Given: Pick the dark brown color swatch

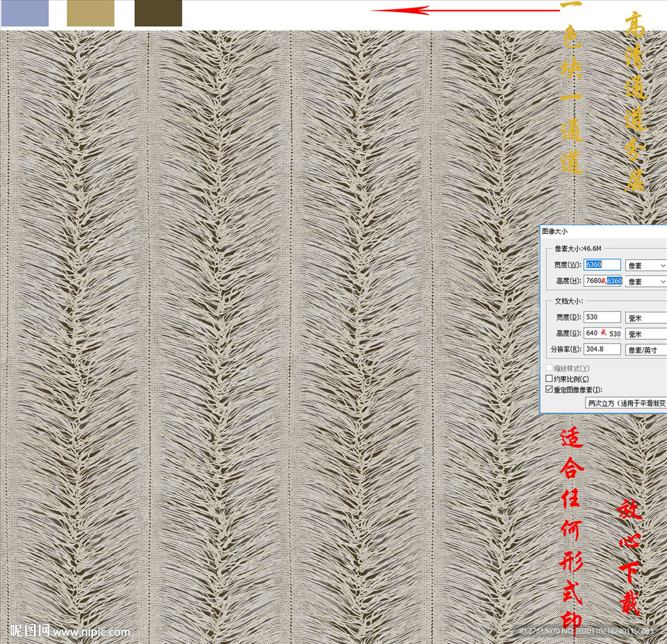Looking at the screenshot, I should 158,13.
